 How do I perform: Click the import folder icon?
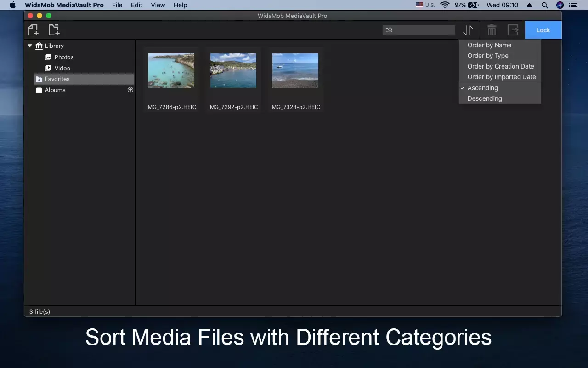pyautogui.click(x=54, y=30)
